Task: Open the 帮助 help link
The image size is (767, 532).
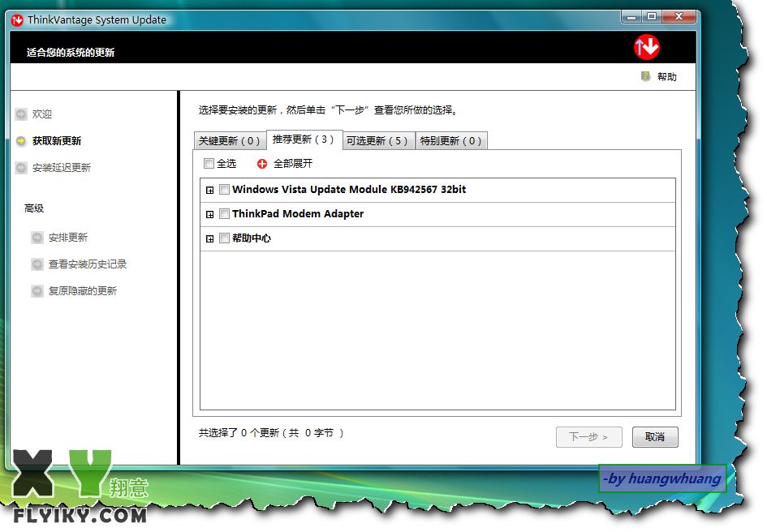Action: pos(666,77)
